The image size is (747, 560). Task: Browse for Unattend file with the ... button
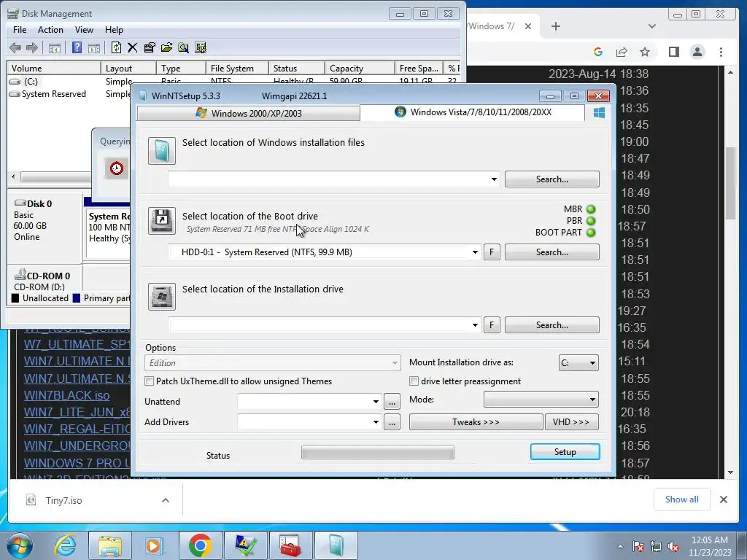pos(392,402)
